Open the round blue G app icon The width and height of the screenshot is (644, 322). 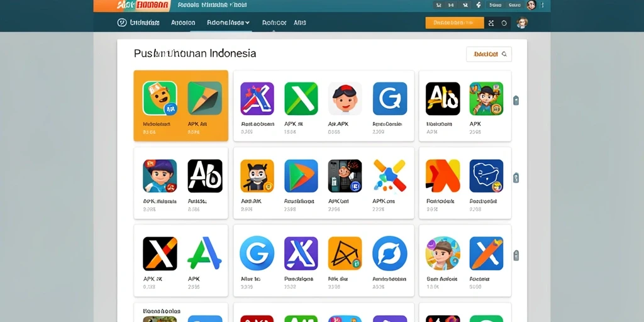[257, 253]
